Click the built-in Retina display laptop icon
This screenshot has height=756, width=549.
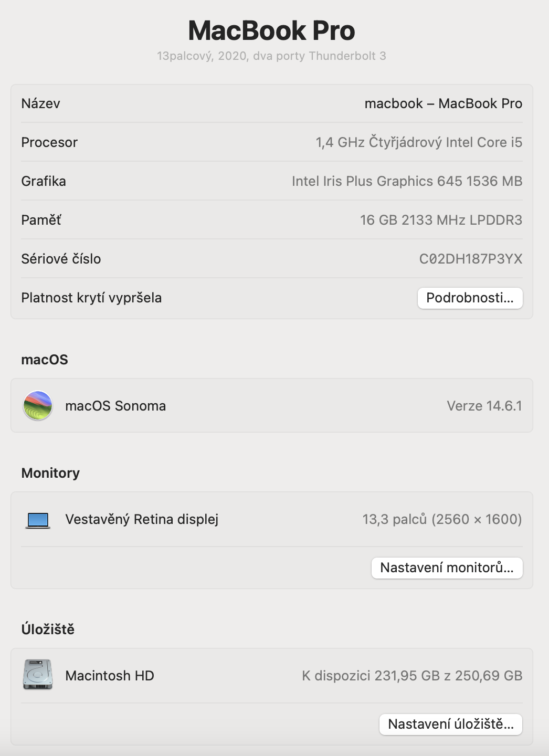tap(38, 520)
